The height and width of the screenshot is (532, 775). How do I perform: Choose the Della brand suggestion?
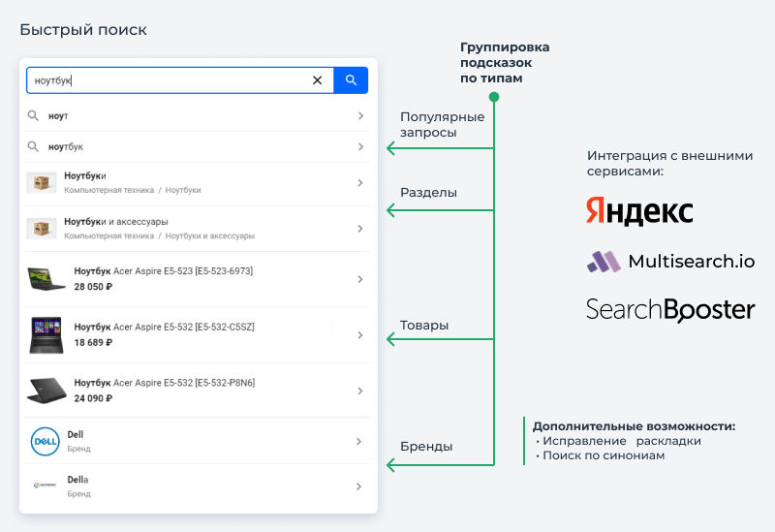coord(198,486)
